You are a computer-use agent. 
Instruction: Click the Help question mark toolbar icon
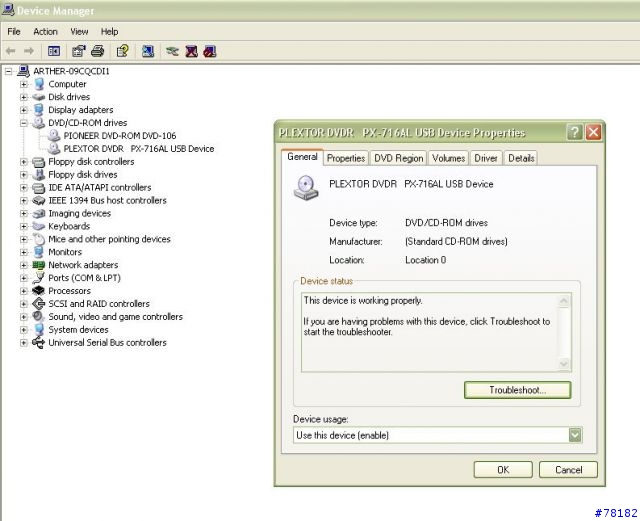tap(123, 51)
